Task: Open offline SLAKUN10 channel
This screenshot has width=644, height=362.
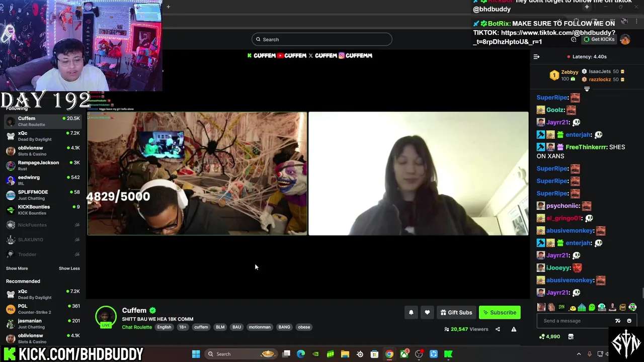Action: point(43,239)
